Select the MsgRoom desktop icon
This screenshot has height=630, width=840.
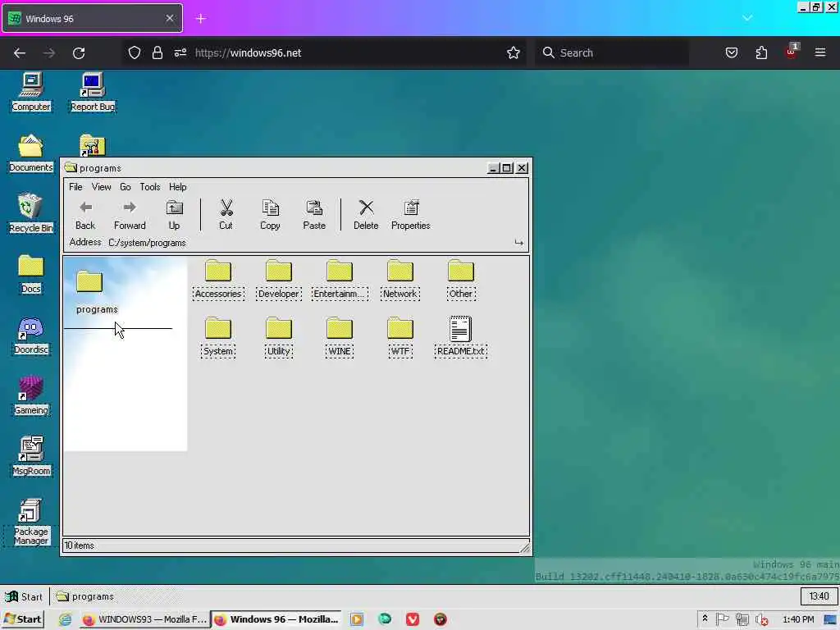click(x=31, y=456)
